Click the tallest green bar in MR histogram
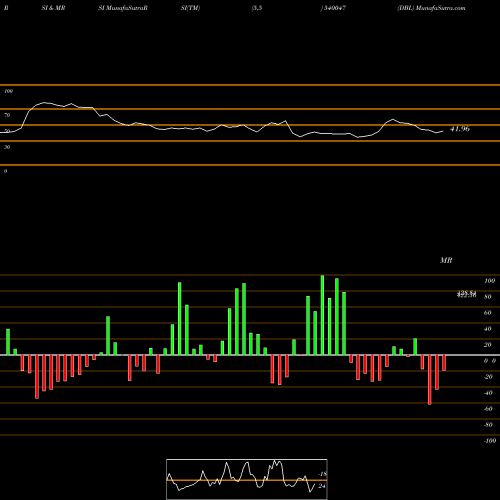The width and height of the screenshot is (500, 500). pyautogui.click(x=322, y=315)
